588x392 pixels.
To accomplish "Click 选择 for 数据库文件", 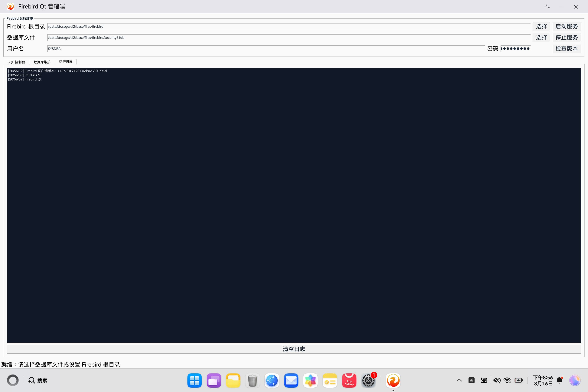I will click(x=541, y=38).
